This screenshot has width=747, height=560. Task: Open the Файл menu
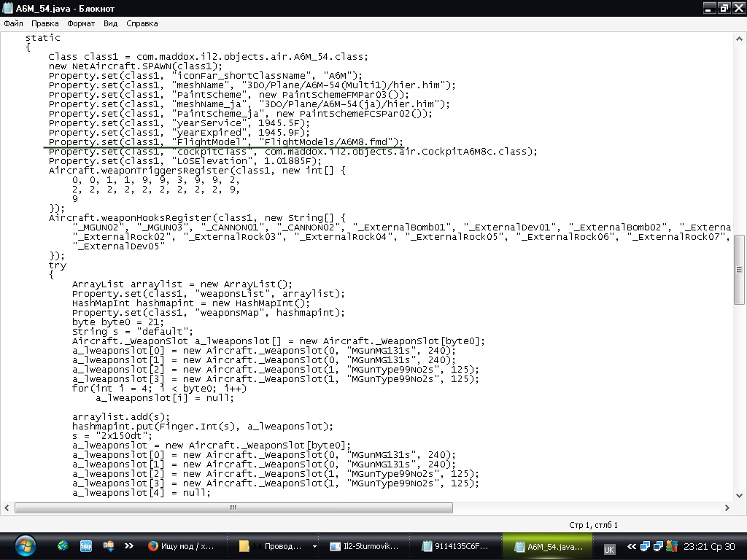(13, 23)
